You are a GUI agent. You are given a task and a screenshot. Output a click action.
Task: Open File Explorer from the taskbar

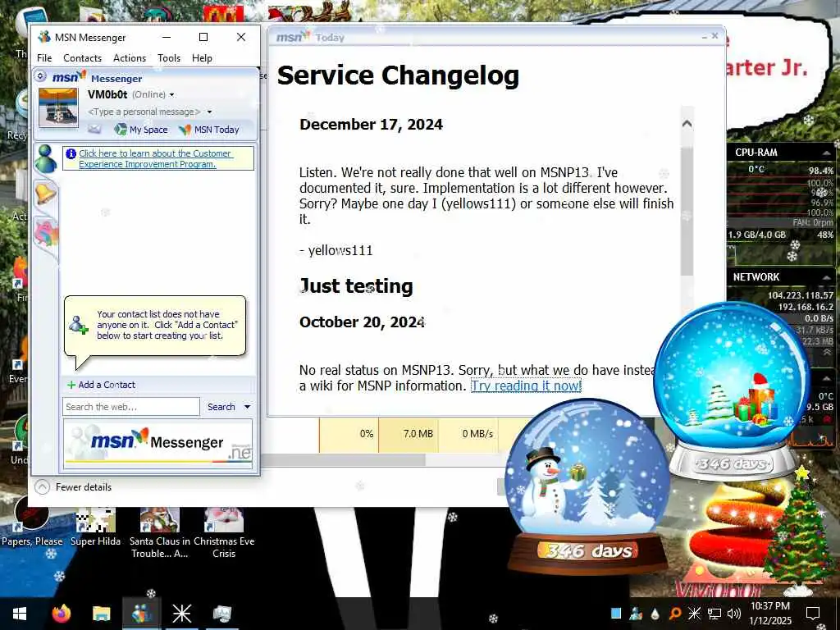point(101,614)
